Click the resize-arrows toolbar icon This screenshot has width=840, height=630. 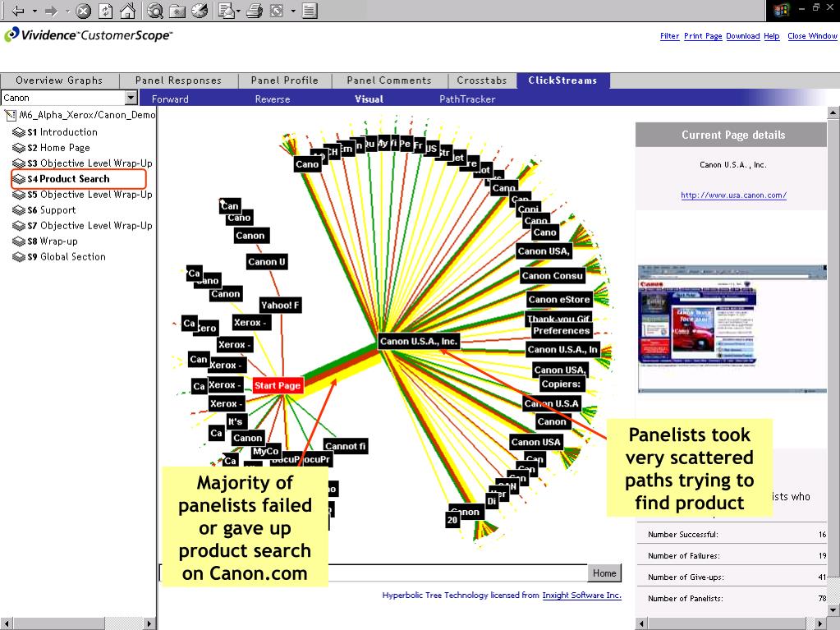click(x=277, y=11)
